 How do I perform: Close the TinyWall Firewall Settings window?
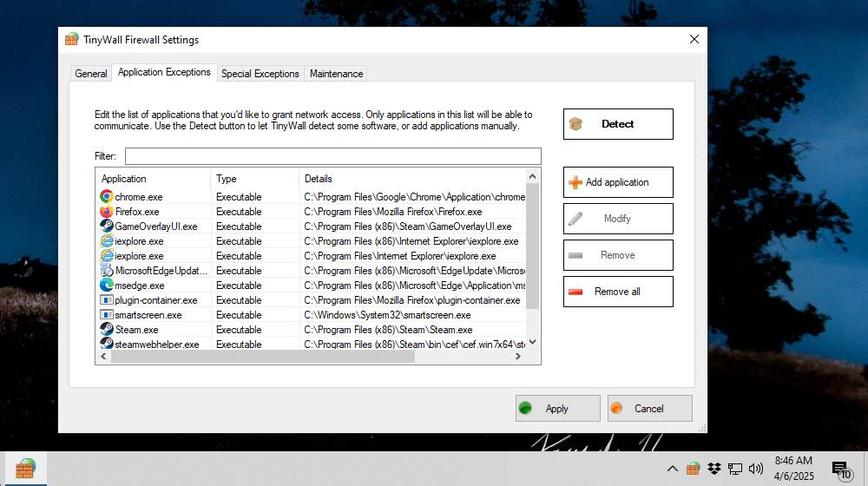tap(694, 39)
